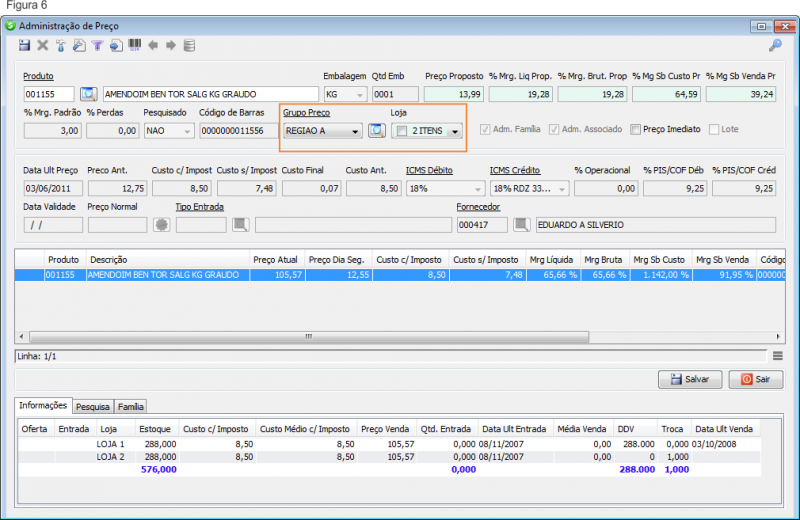Open the ICMS Débito 18% dropdown

(445, 189)
